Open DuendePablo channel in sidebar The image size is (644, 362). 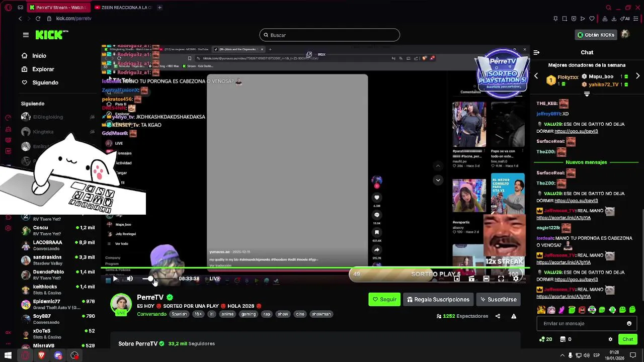click(58, 275)
